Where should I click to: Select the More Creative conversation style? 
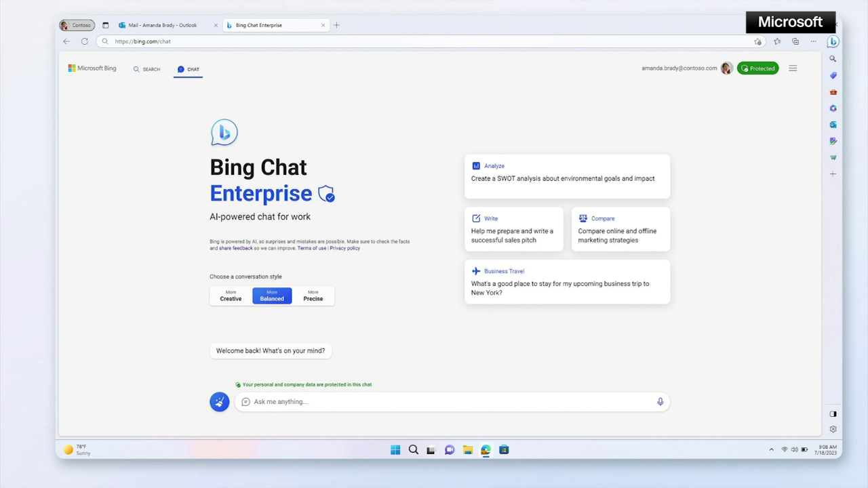231,296
